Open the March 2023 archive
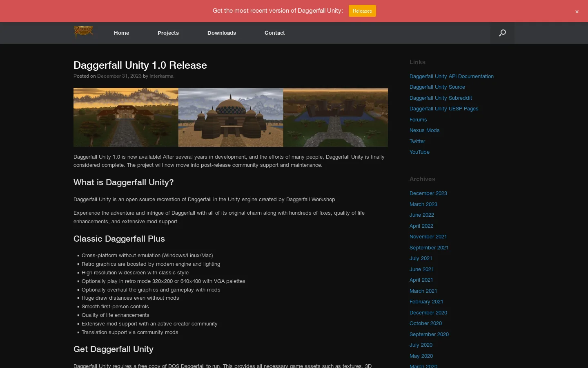 423,204
